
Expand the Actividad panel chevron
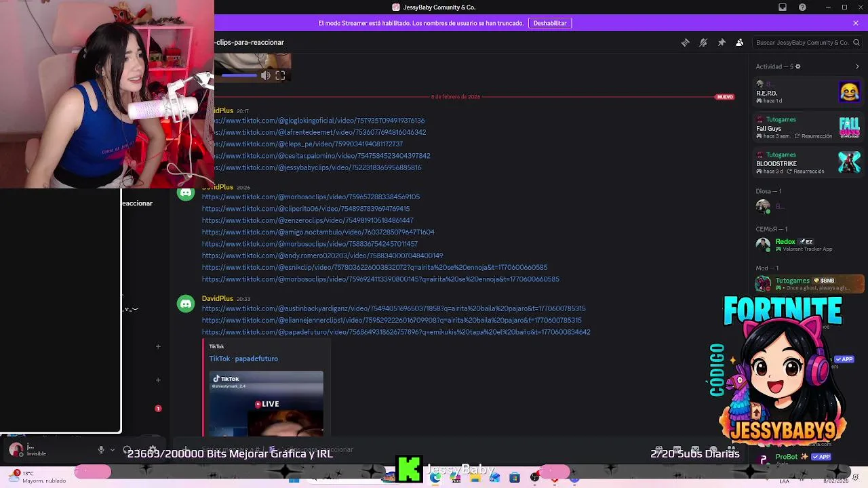857,66
